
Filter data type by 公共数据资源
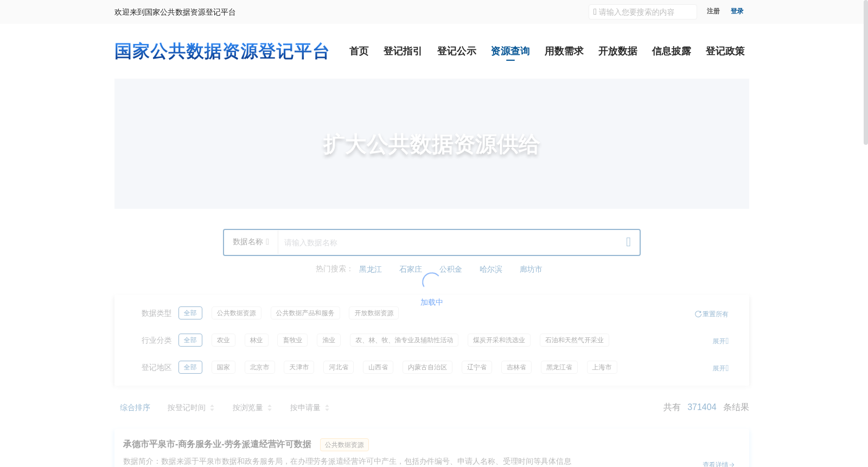237,313
